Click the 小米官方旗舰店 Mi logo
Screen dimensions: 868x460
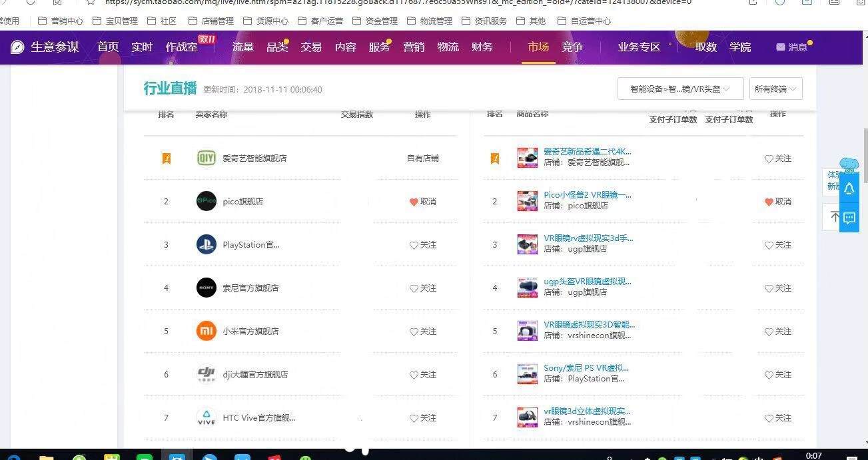[x=207, y=331]
